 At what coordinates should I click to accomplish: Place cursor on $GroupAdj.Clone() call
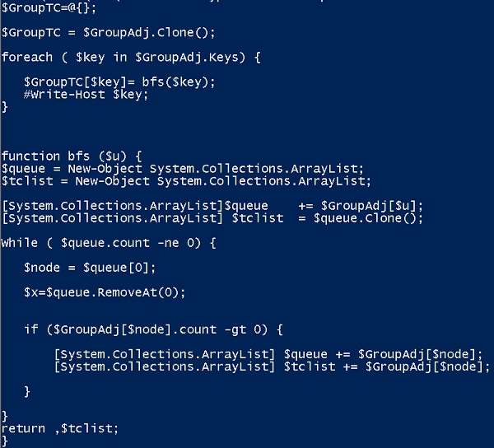149,33
